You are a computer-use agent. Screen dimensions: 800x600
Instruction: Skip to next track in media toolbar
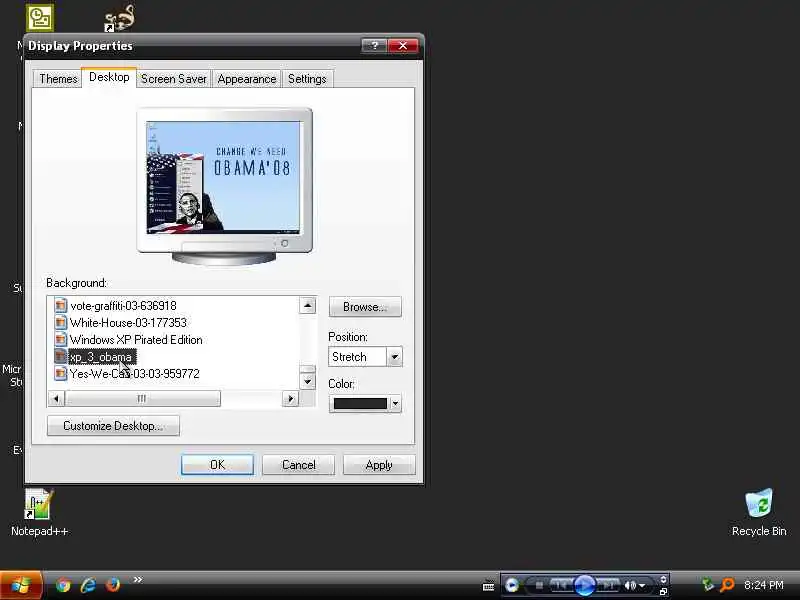[x=608, y=585]
